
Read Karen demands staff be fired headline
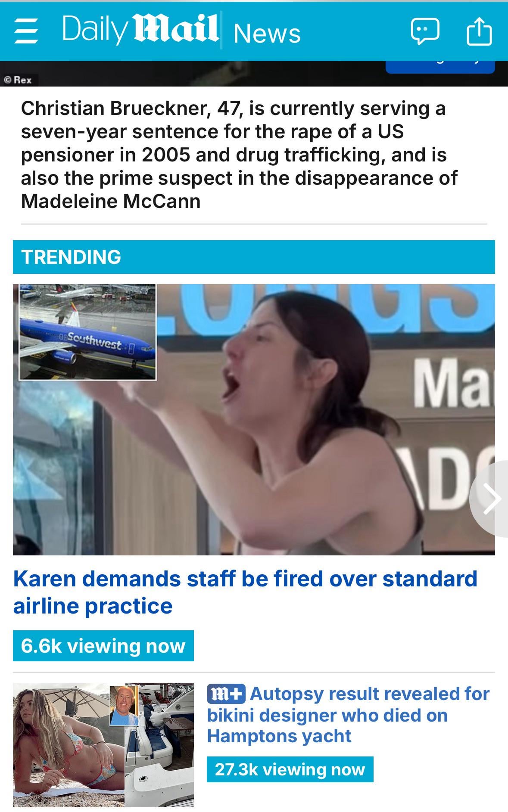pos(245,592)
